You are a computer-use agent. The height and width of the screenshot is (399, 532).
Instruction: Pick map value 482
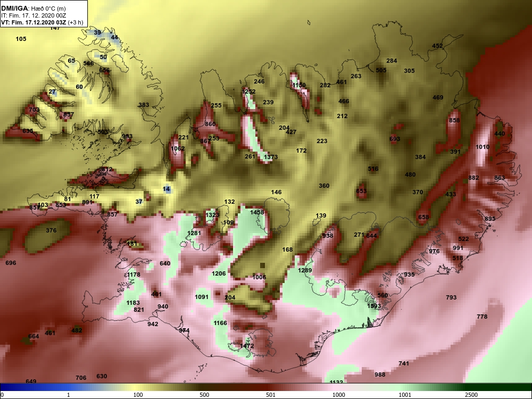77,330
